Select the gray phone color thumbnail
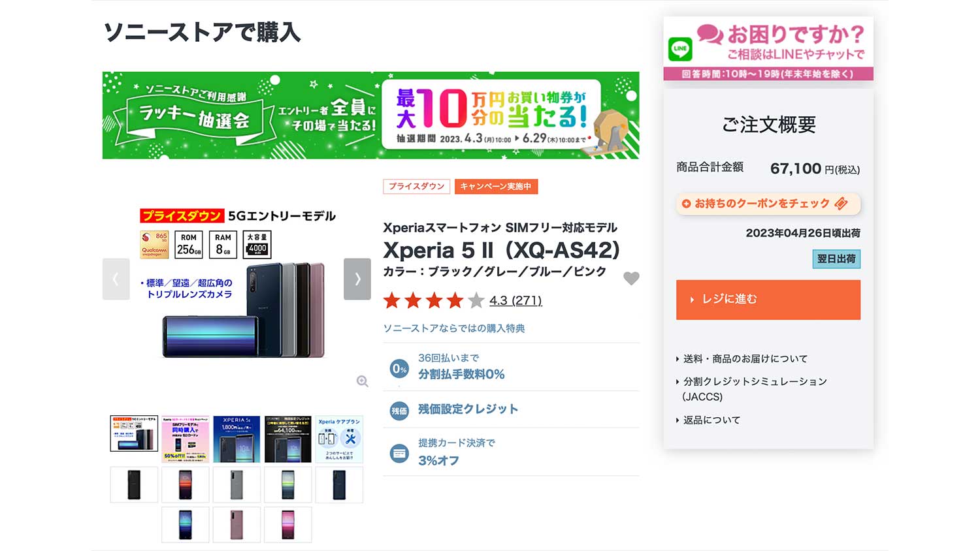 coord(237,485)
